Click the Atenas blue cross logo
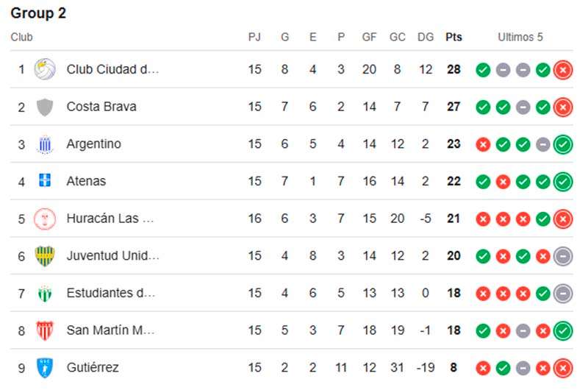 (45, 180)
